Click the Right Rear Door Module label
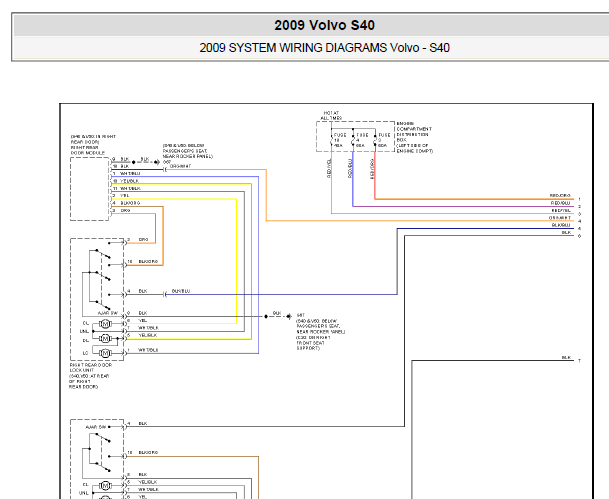 tap(93, 145)
